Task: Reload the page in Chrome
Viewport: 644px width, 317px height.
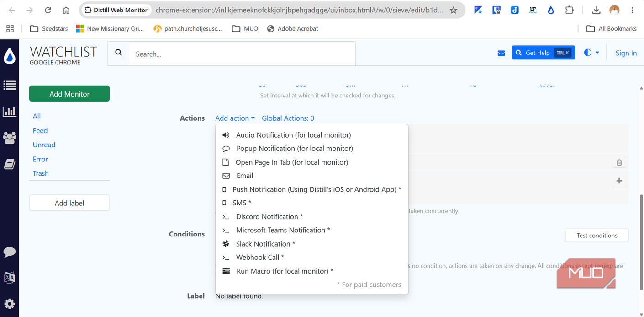Action: (x=48, y=10)
